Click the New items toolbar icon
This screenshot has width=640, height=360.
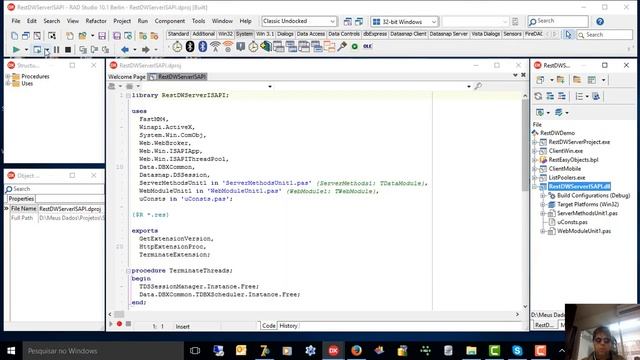tap(70, 36)
